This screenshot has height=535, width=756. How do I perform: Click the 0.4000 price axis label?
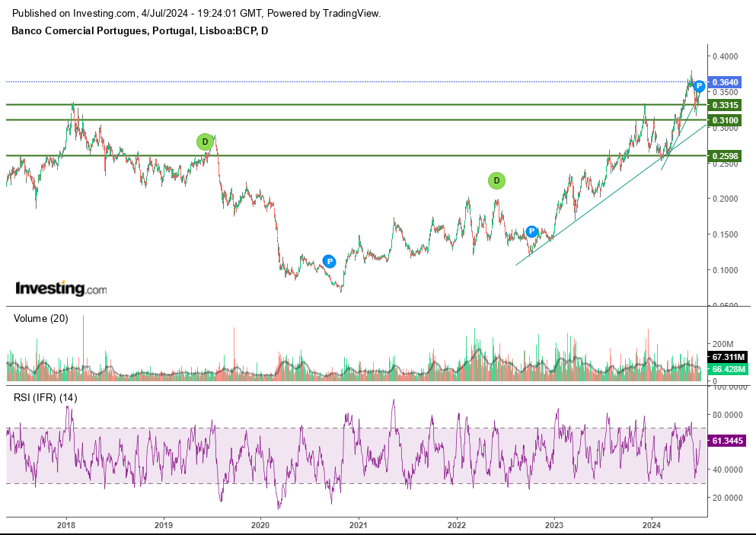click(x=725, y=56)
